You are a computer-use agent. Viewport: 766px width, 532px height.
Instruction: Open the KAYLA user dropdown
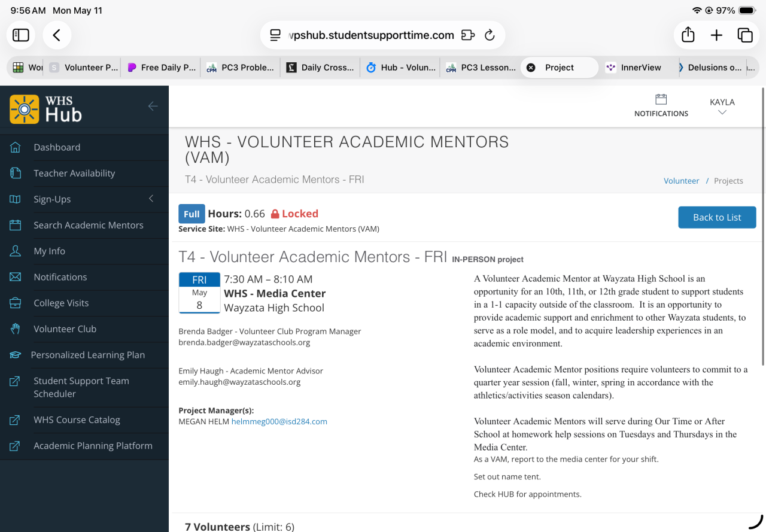pyautogui.click(x=722, y=106)
